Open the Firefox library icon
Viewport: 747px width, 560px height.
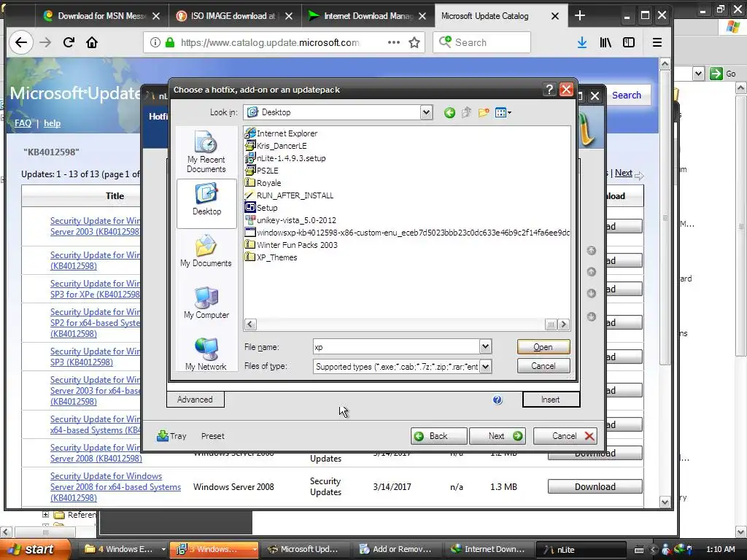(x=605, y=42)
